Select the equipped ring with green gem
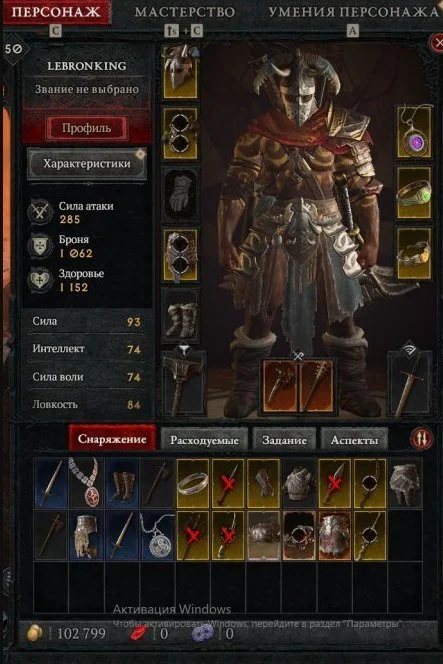Image resolution: width=443 pixels, height=664 pixels. pyautogui.click(x=414, y=193)
